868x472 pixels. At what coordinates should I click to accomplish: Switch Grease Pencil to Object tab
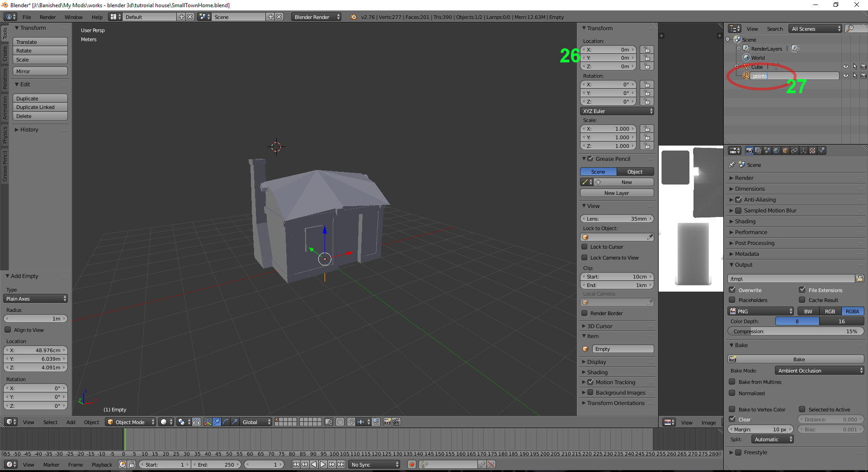[635, 172]
